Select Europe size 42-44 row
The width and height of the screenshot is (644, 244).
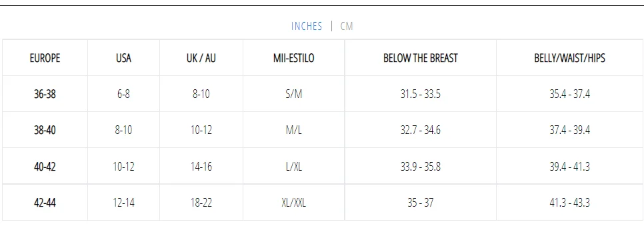tap(323, 203)
